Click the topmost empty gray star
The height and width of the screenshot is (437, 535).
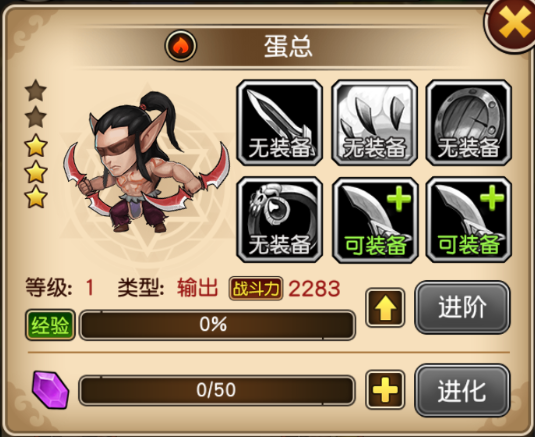36,90
